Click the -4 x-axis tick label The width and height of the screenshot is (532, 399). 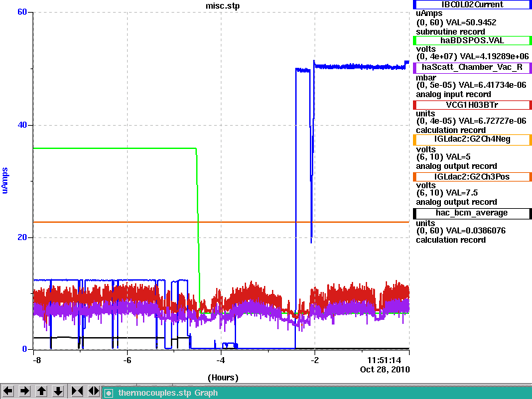[221, 360]
